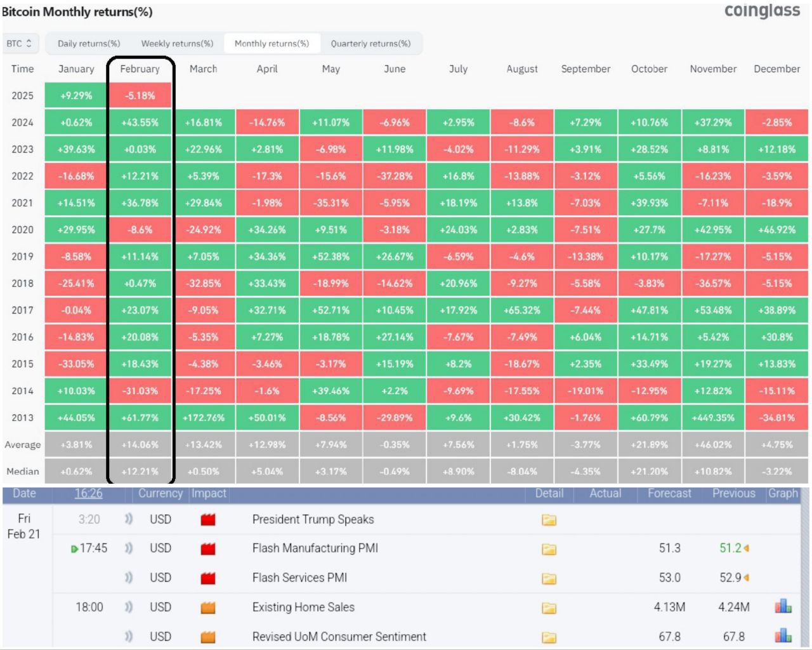812x650 pixels.
Task: Click red impact icon for Trump Speaks
Action: (207, 520)
